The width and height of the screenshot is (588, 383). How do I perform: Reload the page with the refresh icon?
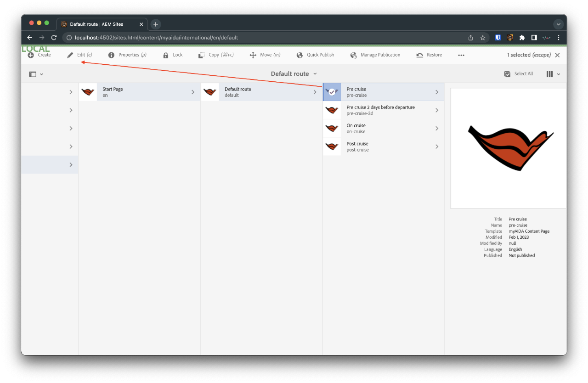54,38
